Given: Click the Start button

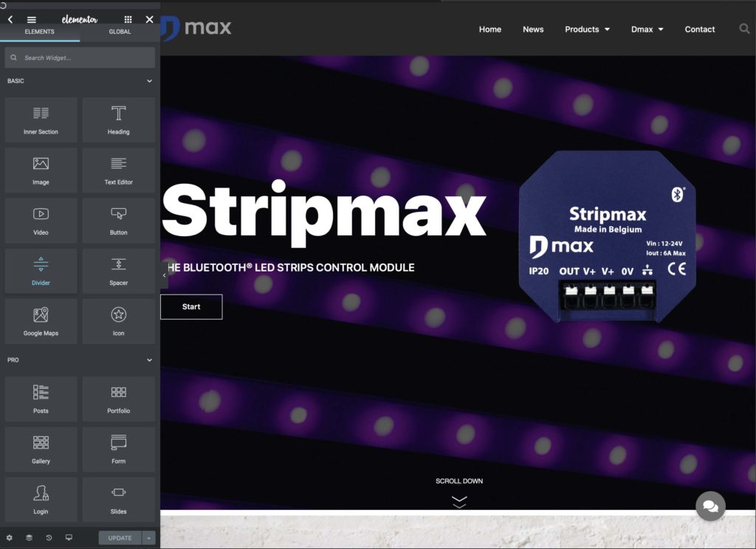Looking at the screenshot, I should tap(191, 307).
